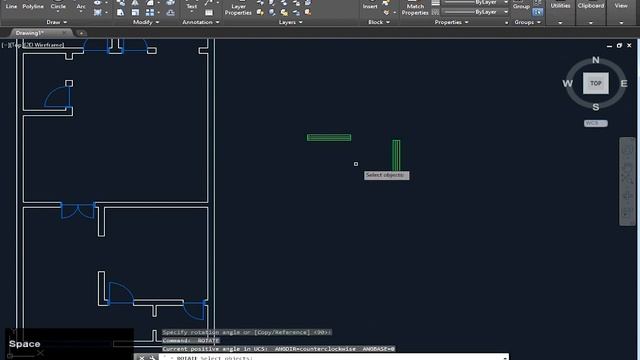Screen dimensions: 640x360
Task: Open the command line history dropdown arrow
Action: [505, 358]
